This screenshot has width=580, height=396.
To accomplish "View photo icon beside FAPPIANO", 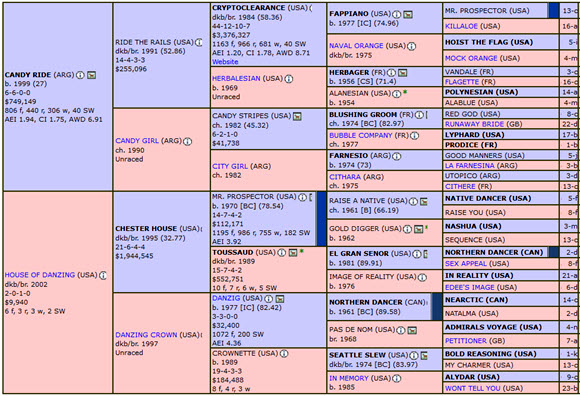I will pos(408,14).
